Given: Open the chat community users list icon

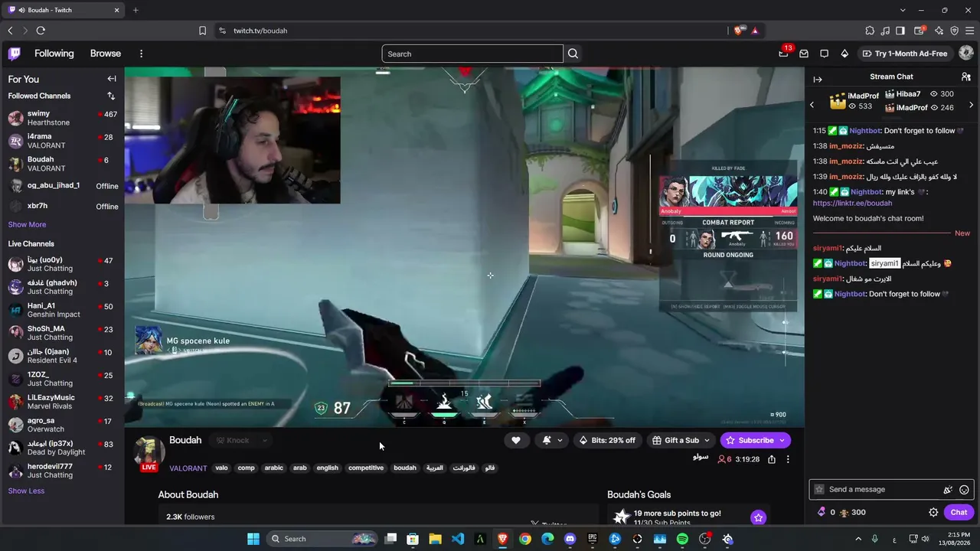Looking at the screenshot, I should 966,77.
